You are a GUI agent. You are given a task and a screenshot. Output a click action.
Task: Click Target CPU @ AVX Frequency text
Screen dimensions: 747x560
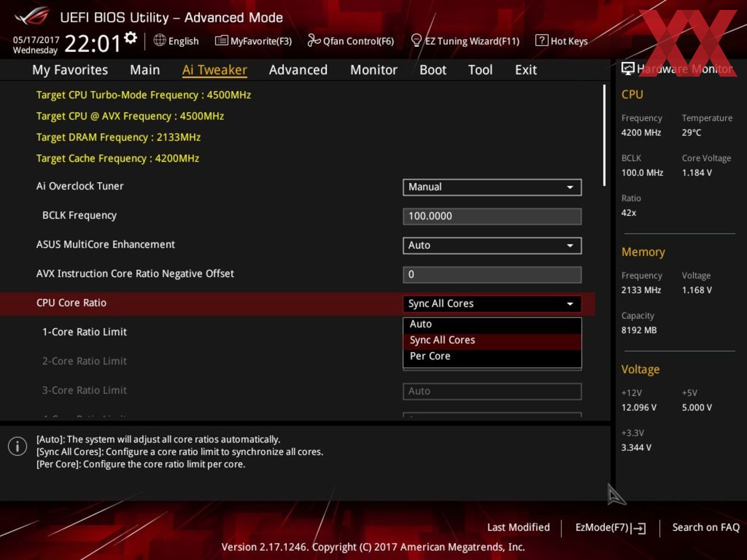click(x=130, y=116)
